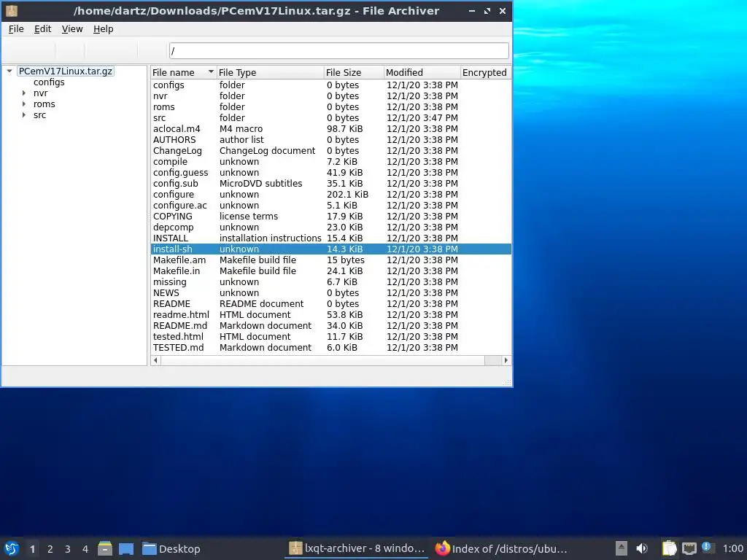Expand the src folder in tree
The image size is (747, 560).
24,114
